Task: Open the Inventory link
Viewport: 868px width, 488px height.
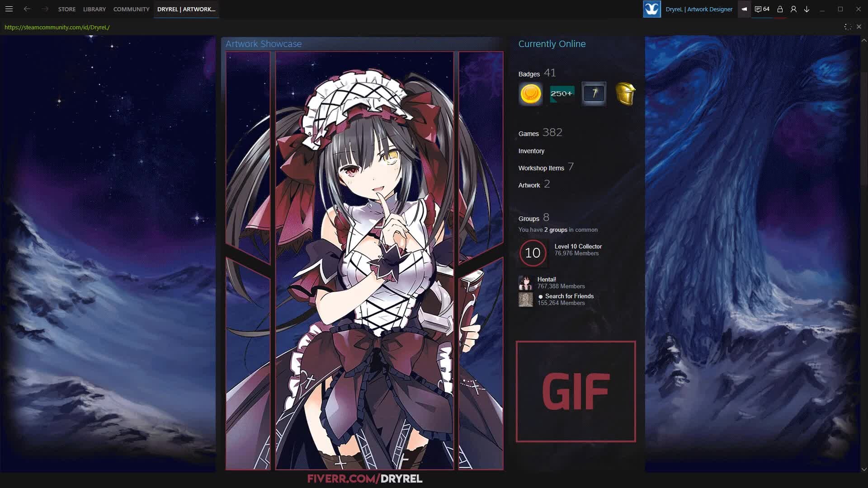Action: [x=531, y=151]
